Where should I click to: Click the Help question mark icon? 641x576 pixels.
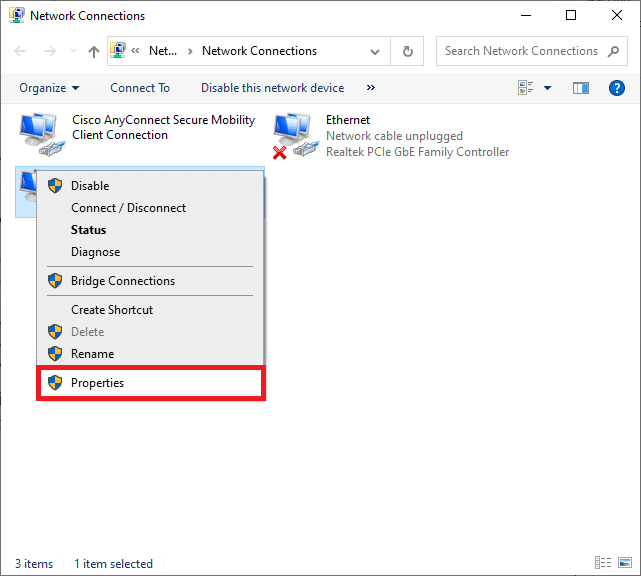tap(616, 88)
